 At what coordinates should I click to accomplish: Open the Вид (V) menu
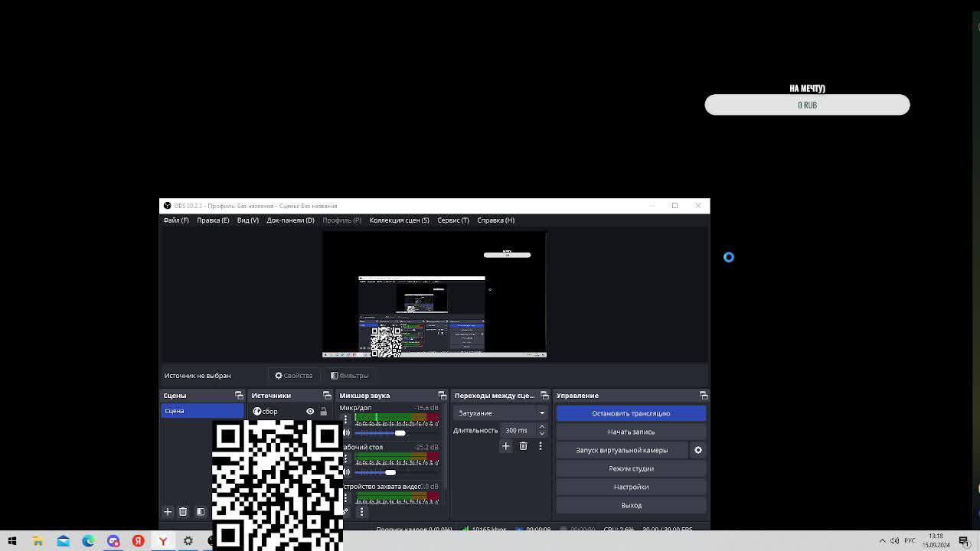pyautogui.click(x=247, y=220)
